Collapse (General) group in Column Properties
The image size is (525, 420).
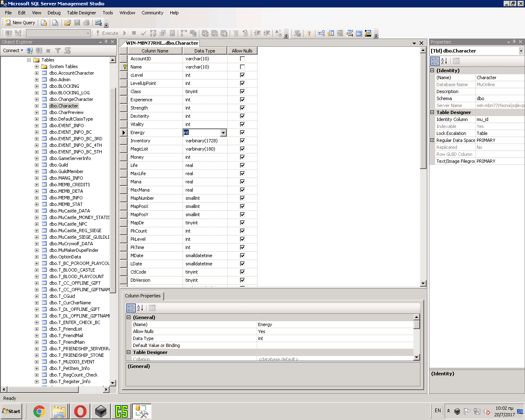[128, 317]
